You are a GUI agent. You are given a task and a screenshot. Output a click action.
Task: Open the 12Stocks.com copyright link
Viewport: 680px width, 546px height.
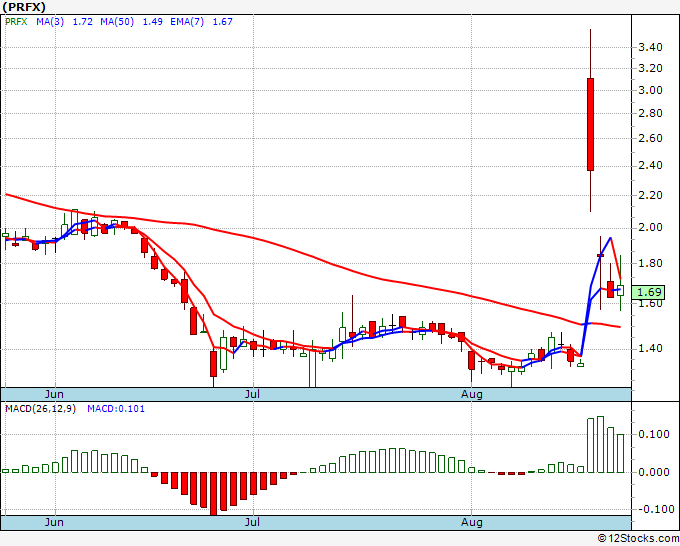click(x=638, y=538)
